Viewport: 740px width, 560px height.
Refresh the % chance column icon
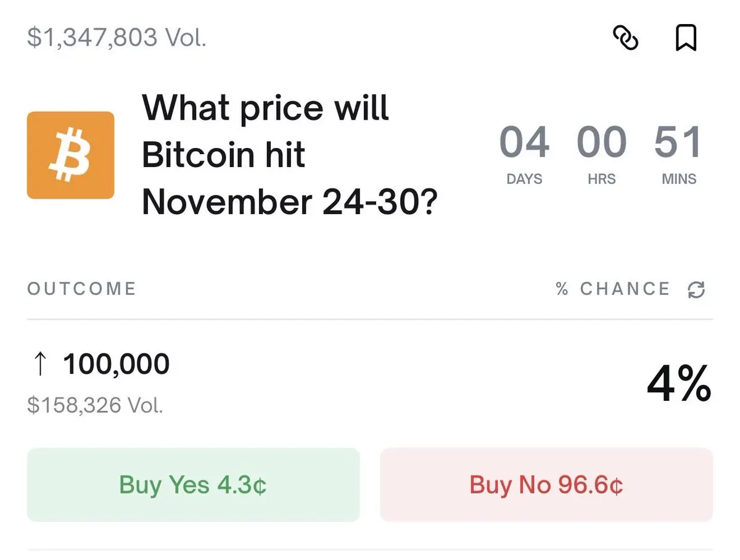(696, 289)
